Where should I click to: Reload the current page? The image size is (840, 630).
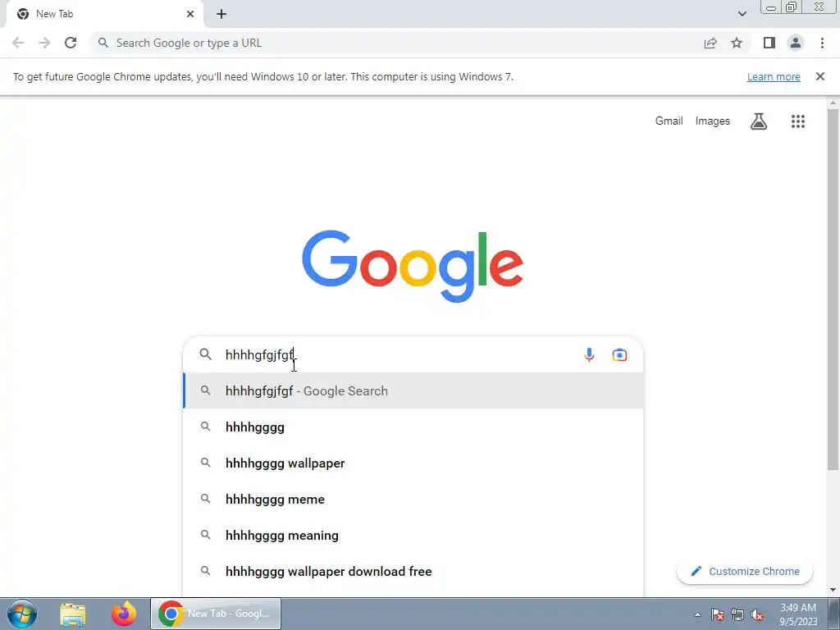point(71,43)
